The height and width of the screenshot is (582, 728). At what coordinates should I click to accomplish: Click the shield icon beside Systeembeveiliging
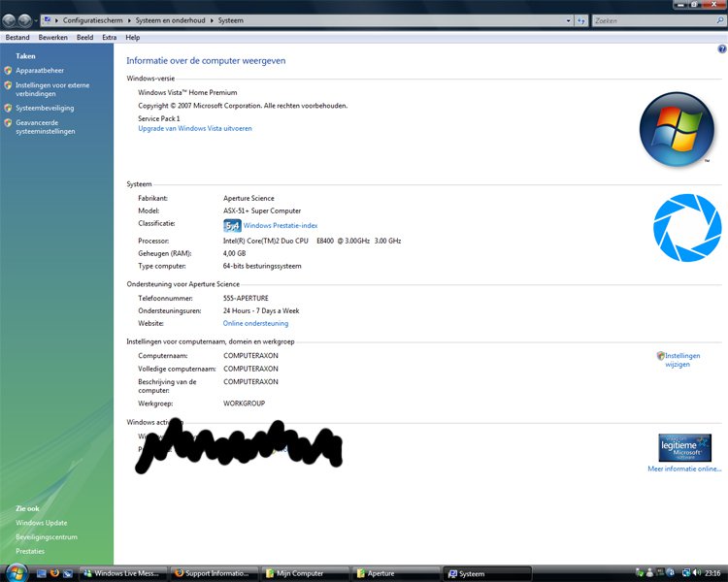click(x=8, y=108)
